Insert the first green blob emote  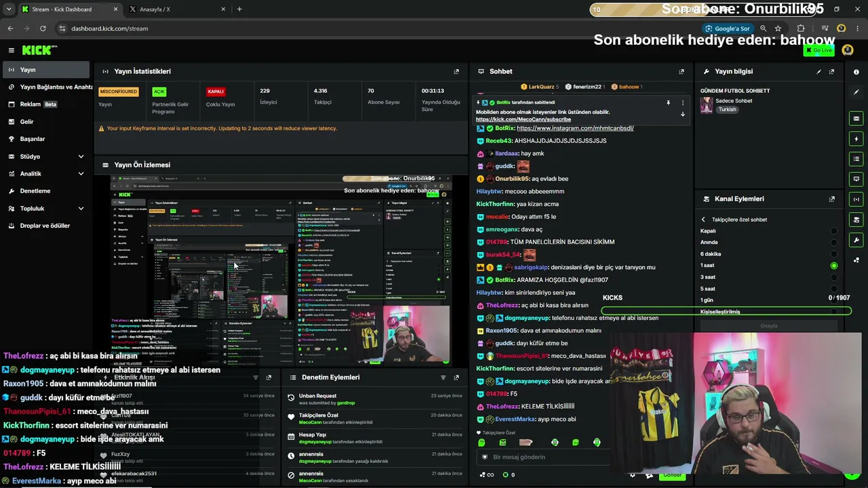[481, 443]
